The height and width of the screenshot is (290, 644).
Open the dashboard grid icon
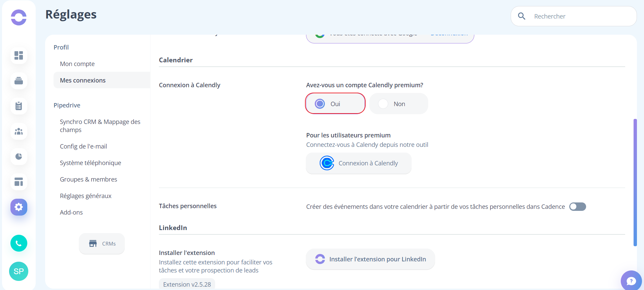tap(19, 55)
